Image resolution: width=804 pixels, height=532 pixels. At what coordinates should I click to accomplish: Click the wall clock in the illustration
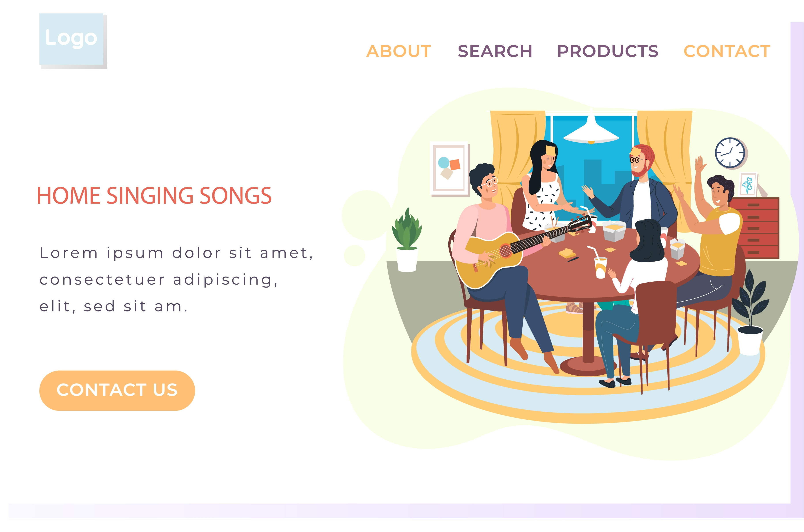point(730,153)
